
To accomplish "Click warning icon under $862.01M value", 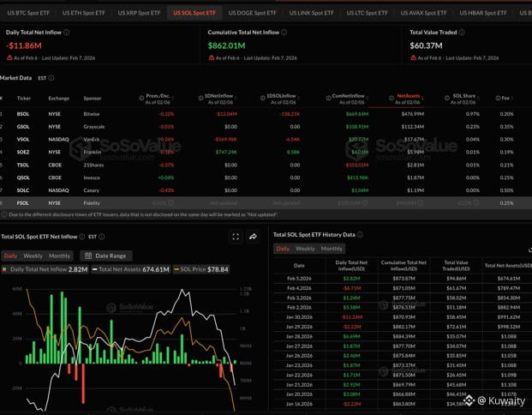I will point(212,57).
